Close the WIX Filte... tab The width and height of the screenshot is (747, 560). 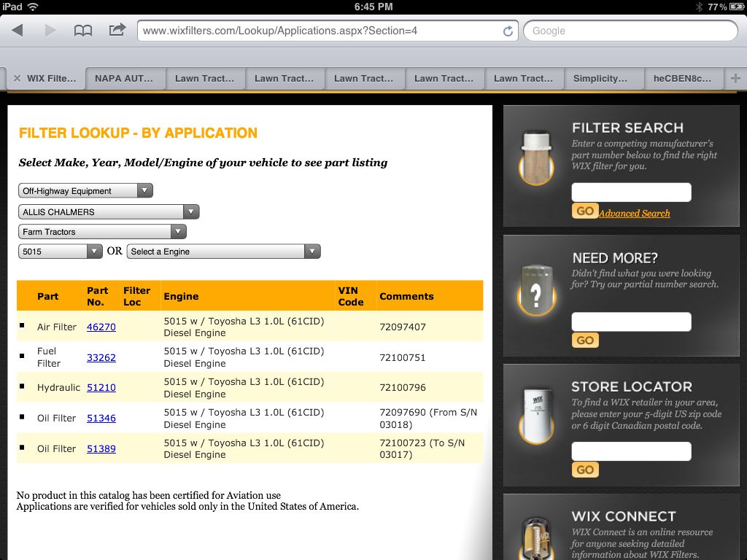(17, 79)
